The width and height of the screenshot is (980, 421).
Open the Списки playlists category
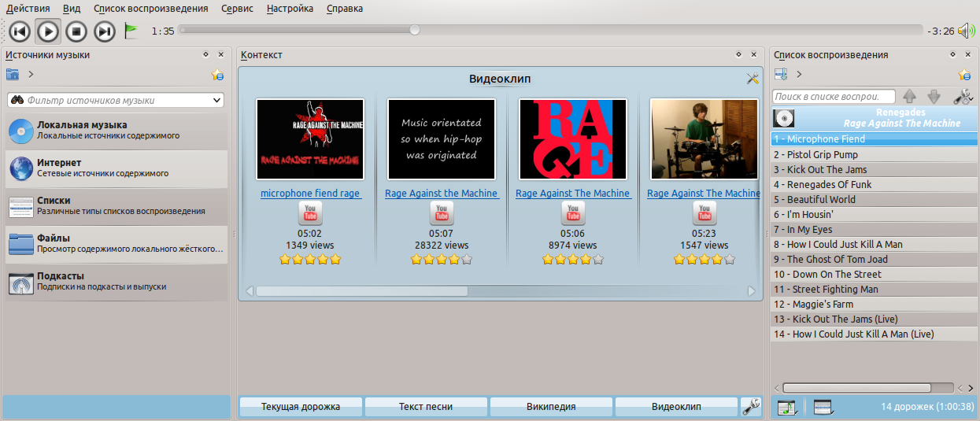point(115,205)
